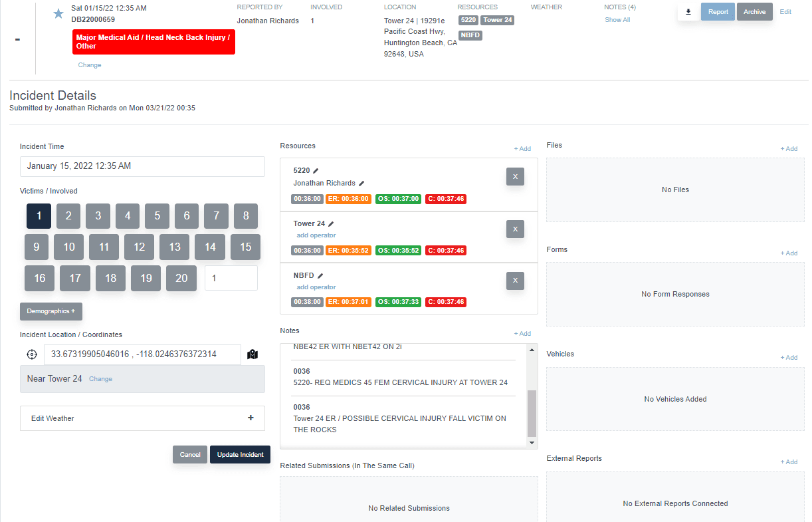Add a vehicle via + Add

pos(789,358)
